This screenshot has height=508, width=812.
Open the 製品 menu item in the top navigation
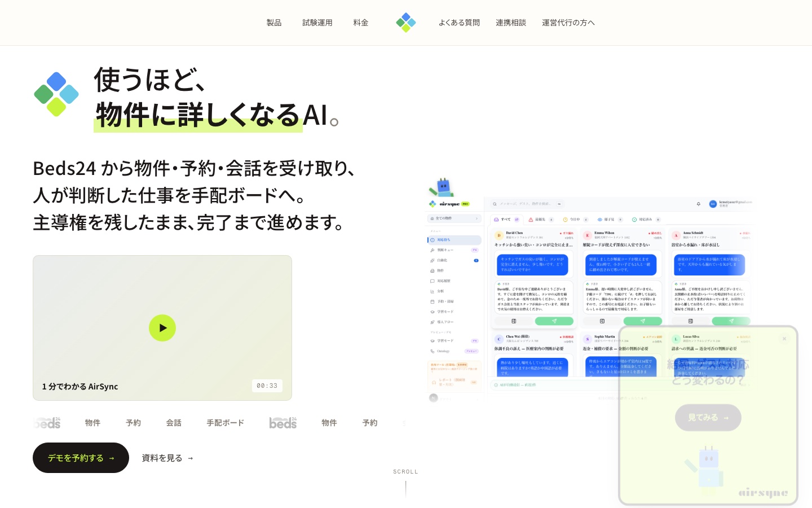click(x=274, y=23)
